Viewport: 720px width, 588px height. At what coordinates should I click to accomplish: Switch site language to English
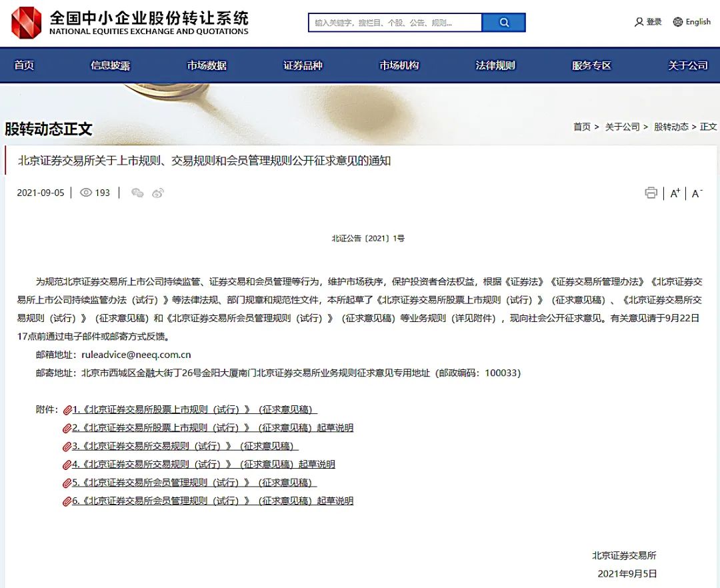698,21
